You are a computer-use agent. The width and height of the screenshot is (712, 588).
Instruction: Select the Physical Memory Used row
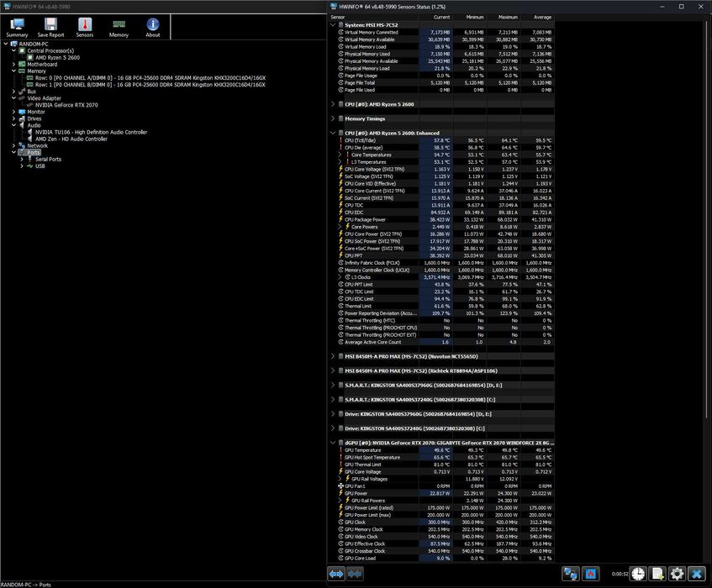click(446, 54)
